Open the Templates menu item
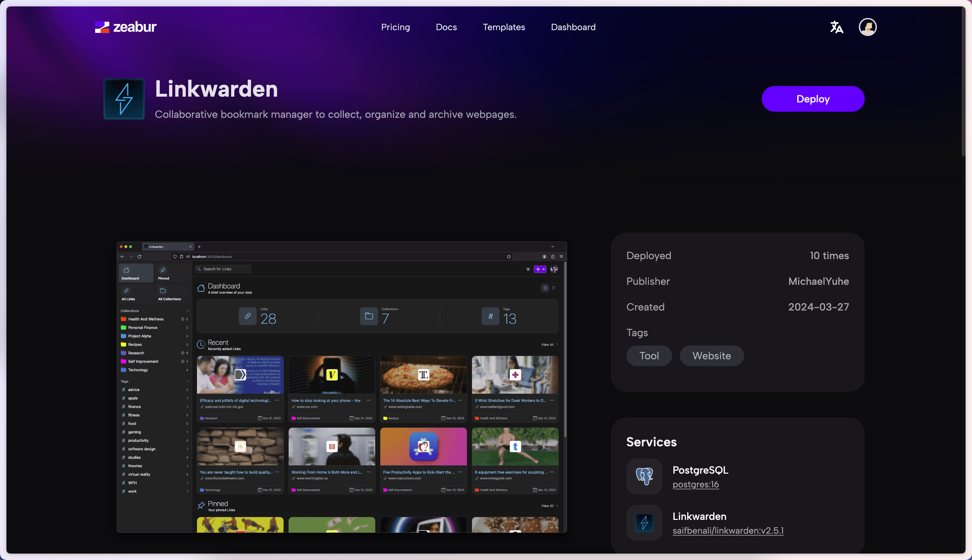 503,27
